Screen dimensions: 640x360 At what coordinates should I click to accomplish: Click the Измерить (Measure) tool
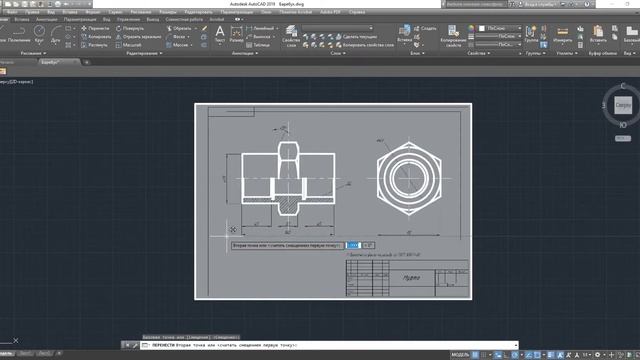point(562,34)
